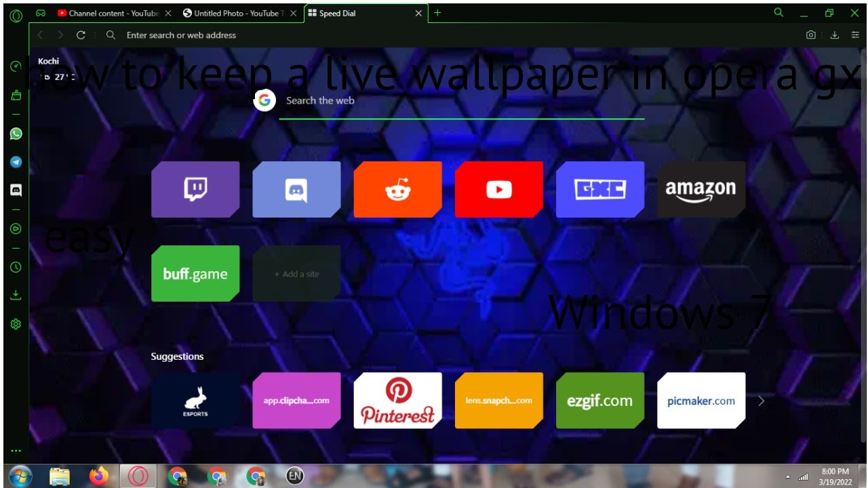
Task: Click the taskbar clock showing 8:00 PM
Action: tap(835, 476)
